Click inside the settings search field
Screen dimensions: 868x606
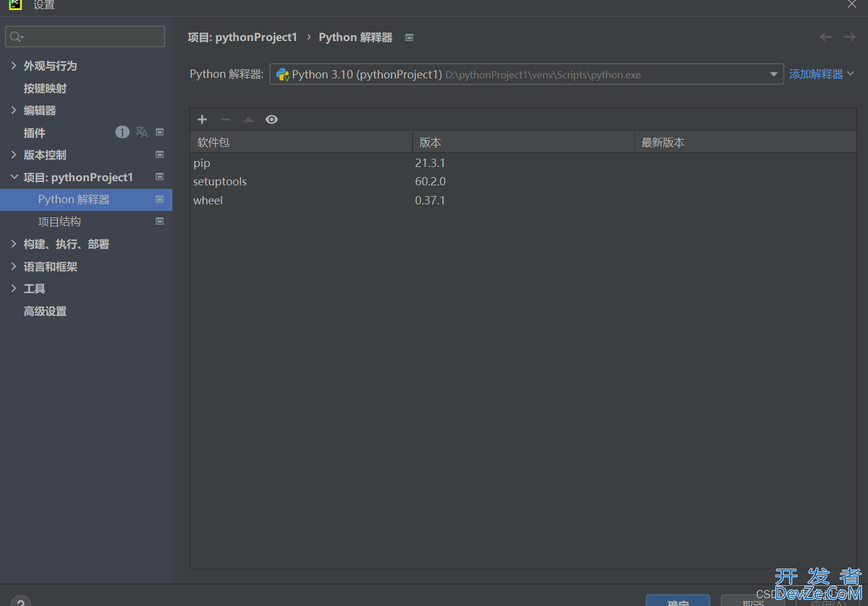[85, 37]
